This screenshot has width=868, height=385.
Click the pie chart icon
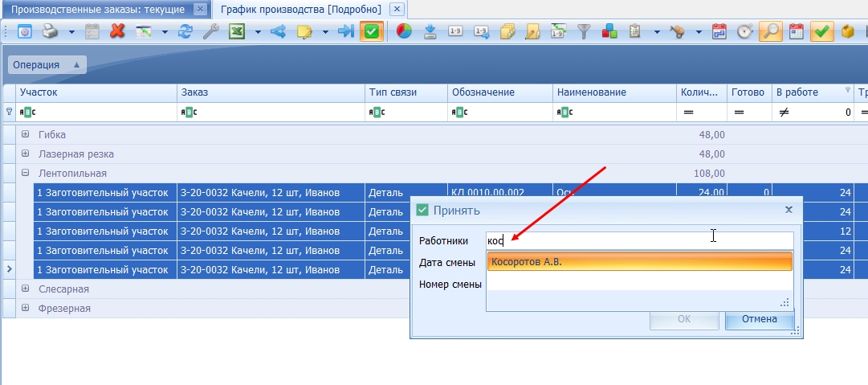404,31
